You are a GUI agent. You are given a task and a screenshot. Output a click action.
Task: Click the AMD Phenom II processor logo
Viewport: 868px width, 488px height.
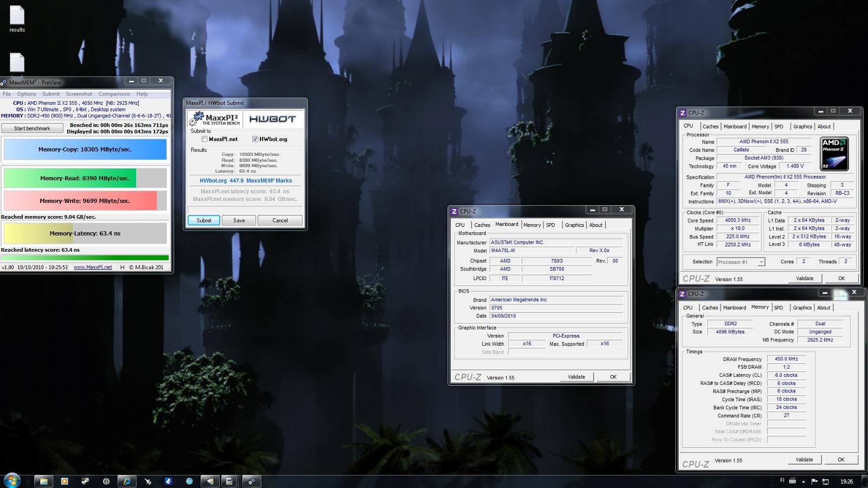(x=834, y=154)
